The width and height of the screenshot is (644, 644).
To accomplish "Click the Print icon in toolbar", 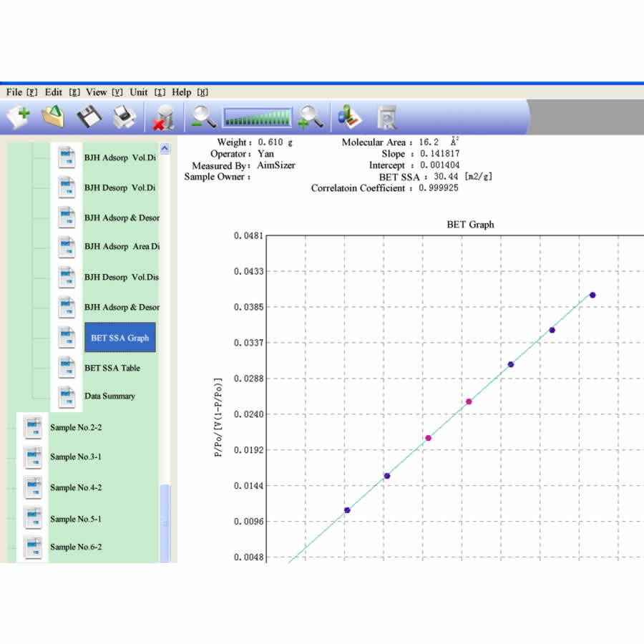I will (125, 117).
